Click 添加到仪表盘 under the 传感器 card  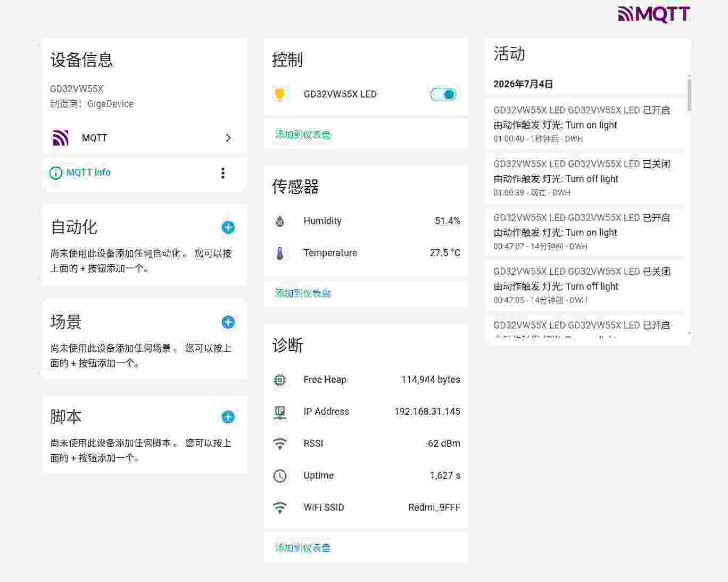pyautogui.click(x=303, y=293)
